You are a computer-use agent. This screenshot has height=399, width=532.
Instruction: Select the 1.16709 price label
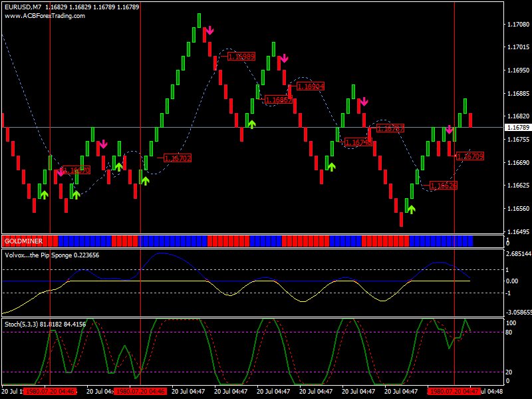click(x=470, y=156)
